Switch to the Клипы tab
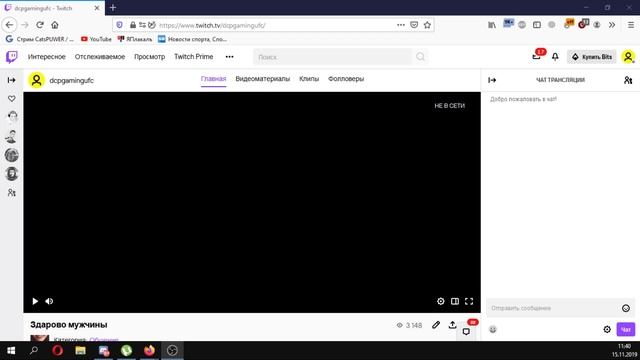 coord(309,79)
